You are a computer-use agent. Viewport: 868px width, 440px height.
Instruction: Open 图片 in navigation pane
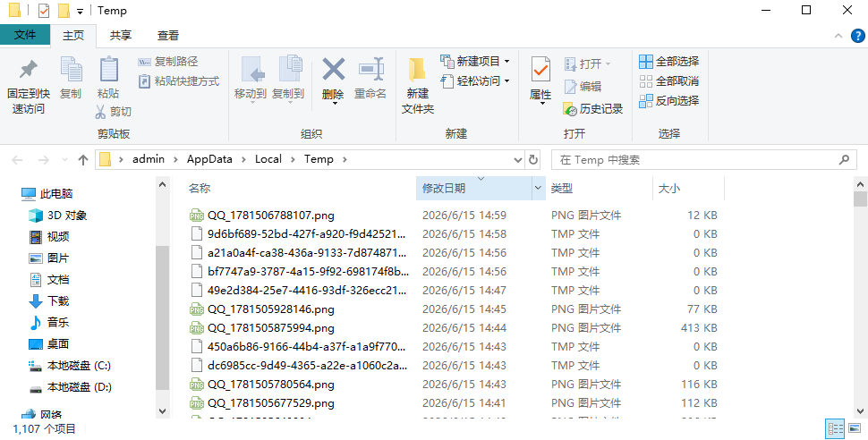point(48,258)
